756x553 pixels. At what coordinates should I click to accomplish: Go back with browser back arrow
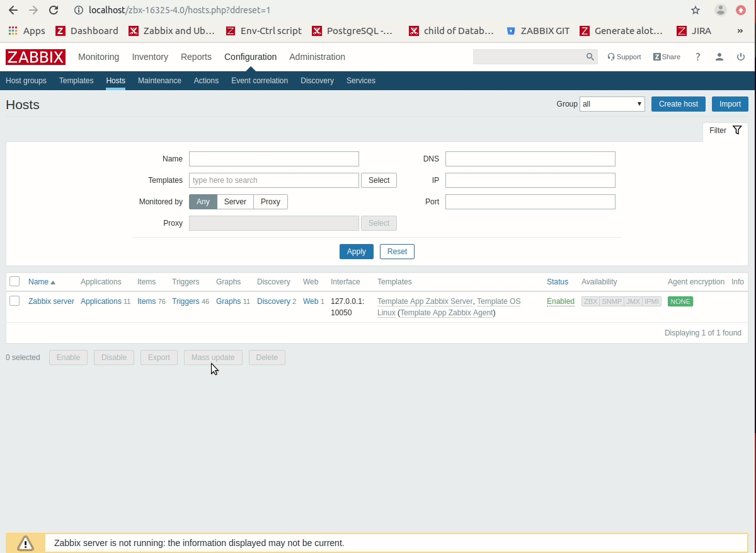click(13, 10)
